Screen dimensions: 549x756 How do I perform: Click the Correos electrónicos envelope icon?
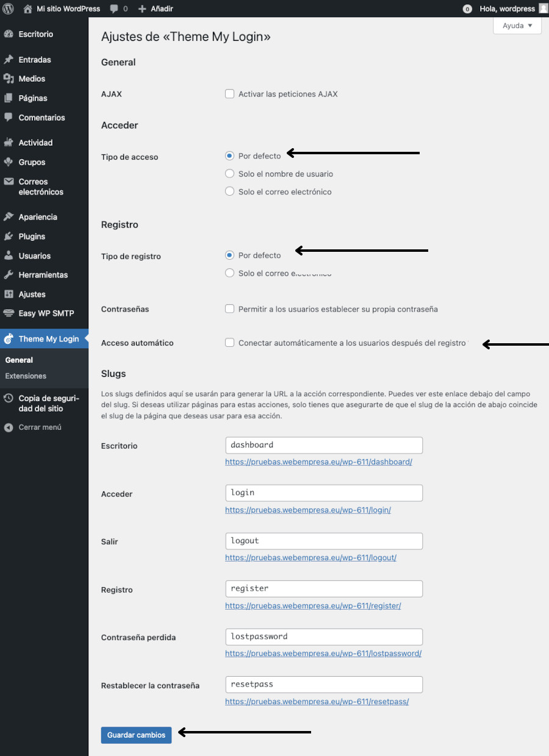point(9,182)
